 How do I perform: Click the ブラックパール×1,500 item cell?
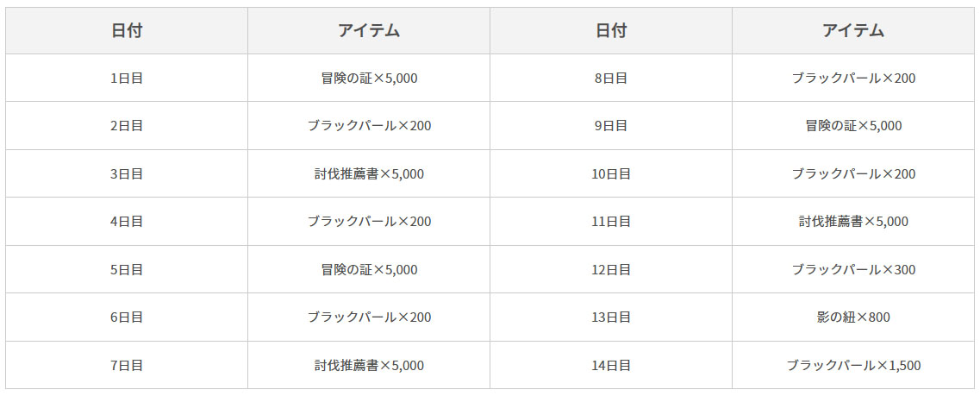coord(853,366)
